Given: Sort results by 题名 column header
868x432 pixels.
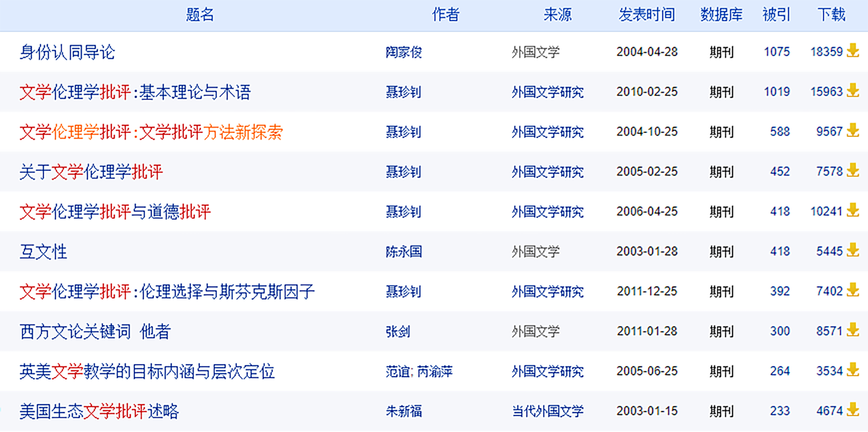Looking at the screenshot, I should point(200,15).
